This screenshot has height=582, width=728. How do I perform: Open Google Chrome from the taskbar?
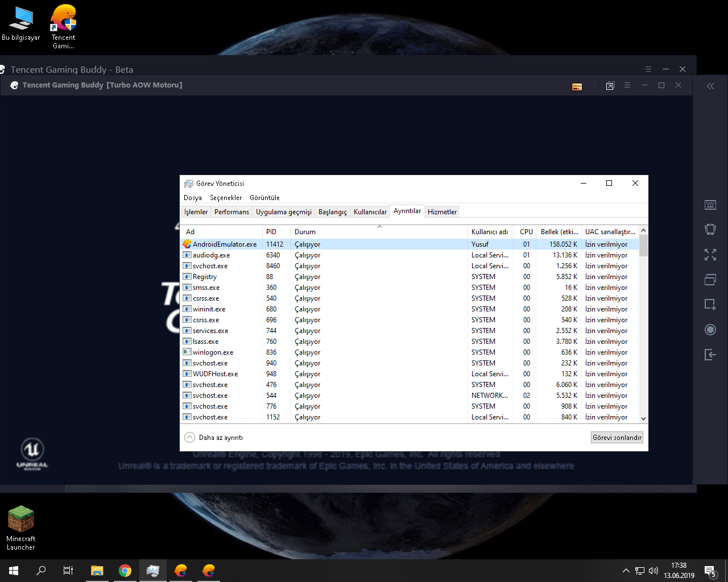(125, 571)
